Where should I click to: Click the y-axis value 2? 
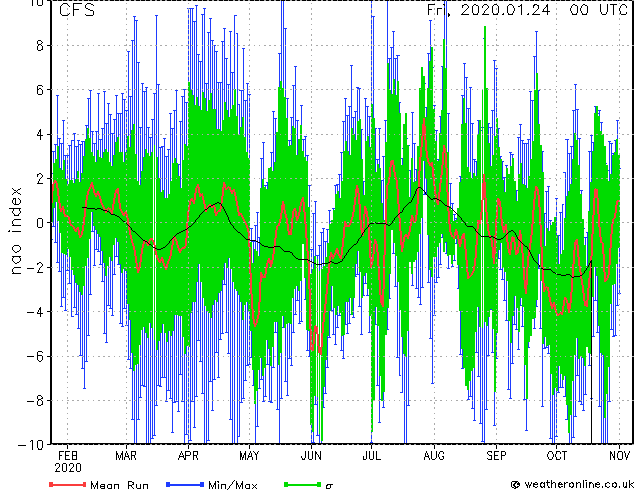click(x=40, y=179)
